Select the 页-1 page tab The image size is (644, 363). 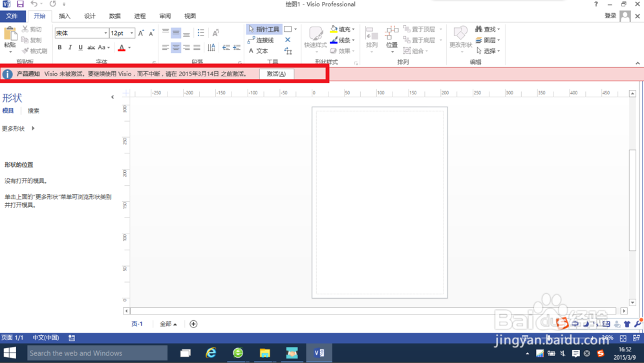pyautogui.click(x=137, y=324)
